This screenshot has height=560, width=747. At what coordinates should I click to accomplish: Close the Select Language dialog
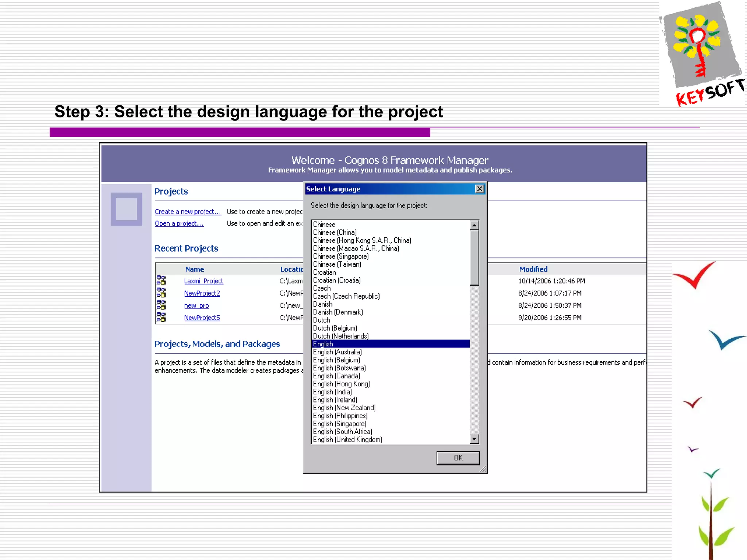(479, 188)
